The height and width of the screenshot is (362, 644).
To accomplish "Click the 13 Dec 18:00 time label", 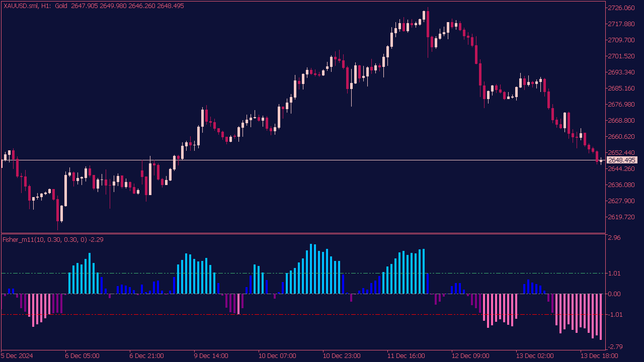I will pos(599,356).
